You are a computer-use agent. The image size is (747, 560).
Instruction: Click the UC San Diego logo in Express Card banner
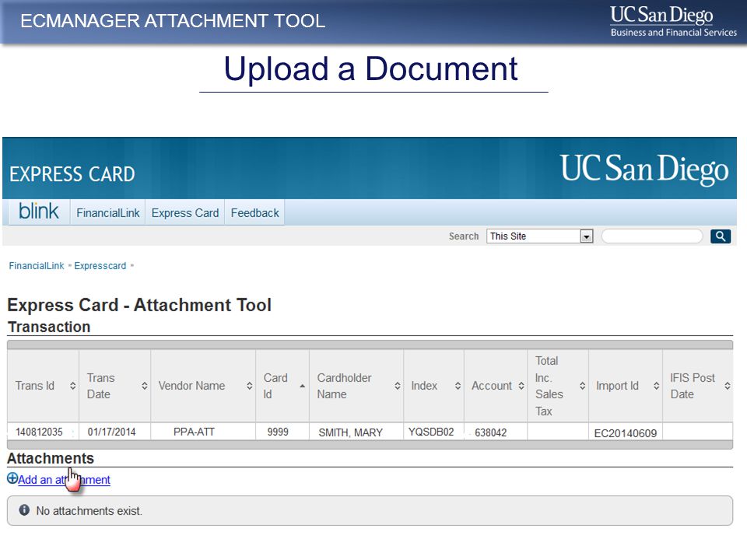pos(644,169)
